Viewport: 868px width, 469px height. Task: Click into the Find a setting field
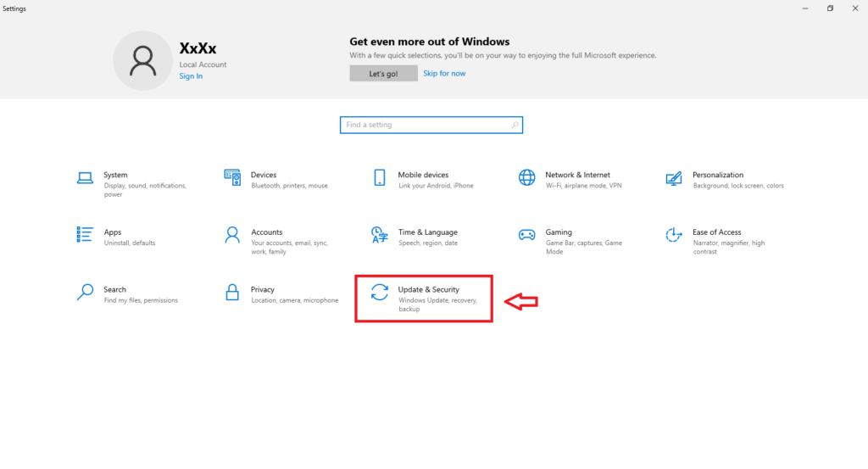click(x=431, y=125)
